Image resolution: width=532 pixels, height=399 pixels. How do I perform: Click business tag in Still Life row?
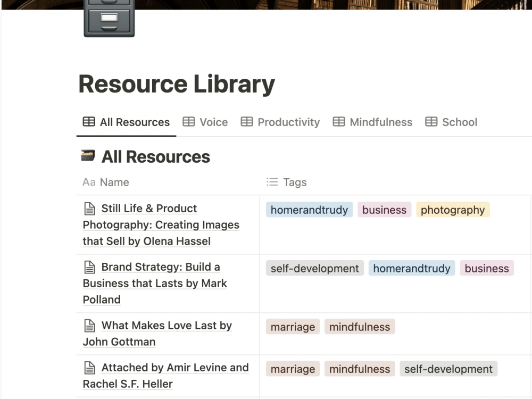[385, 210]
